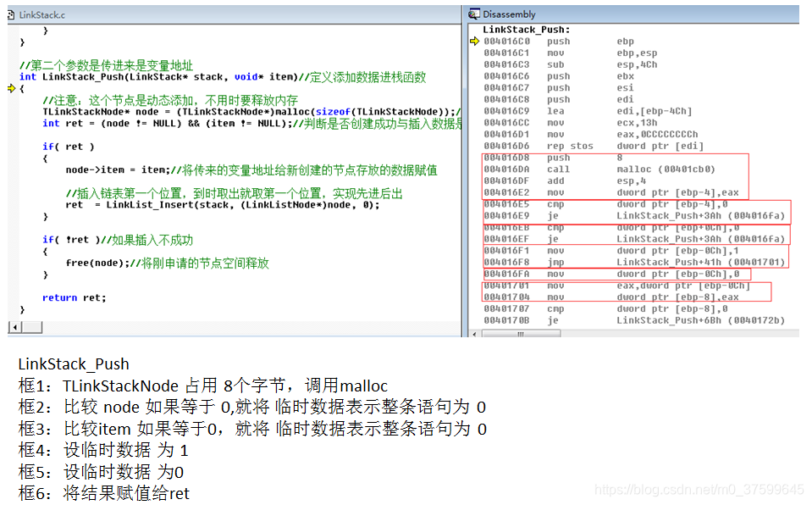Click the return ret; source line
This screenshot has height=505, width=812.
74,298
